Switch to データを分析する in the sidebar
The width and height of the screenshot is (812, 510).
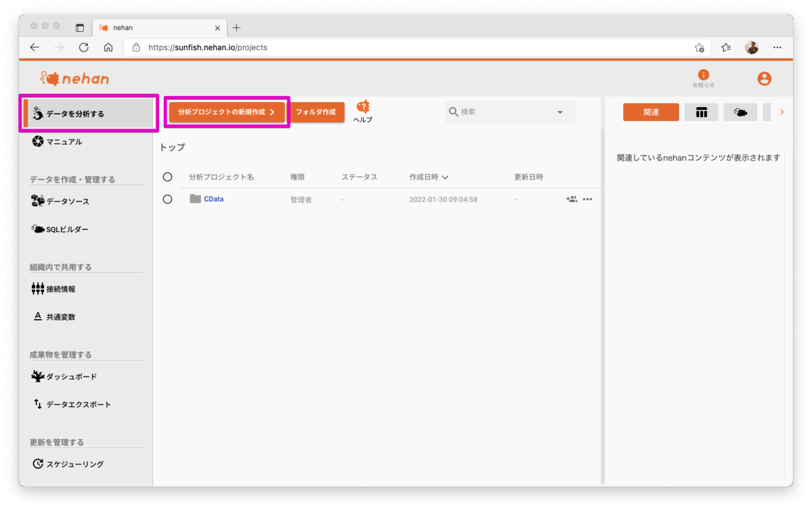point(69,112)
